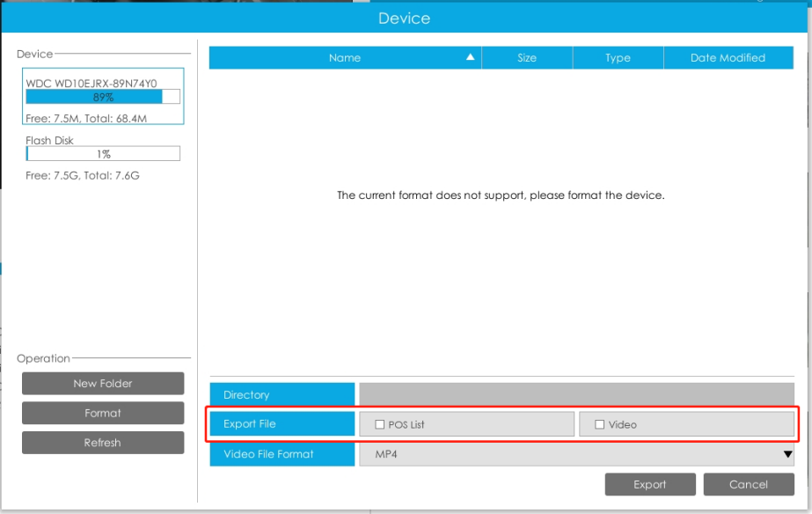Sort files by the Name column
This screenshot has width=812, height=514.
(x=346, y=57)
